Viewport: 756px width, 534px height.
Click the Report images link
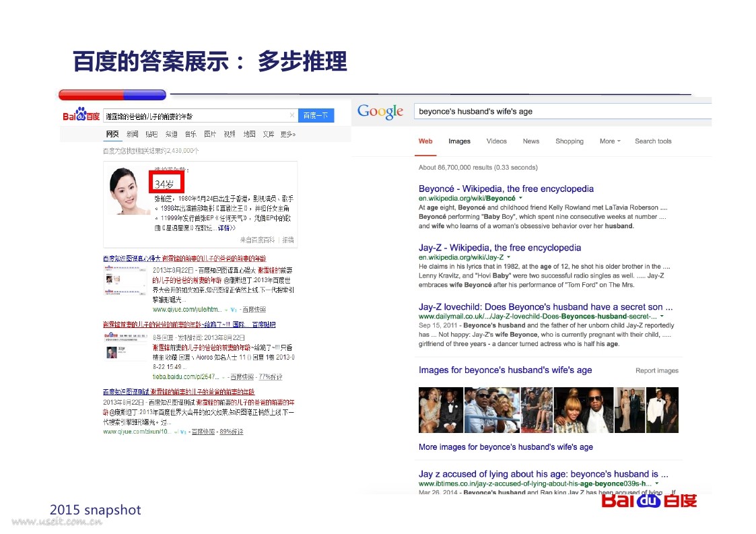coord(656,370)
